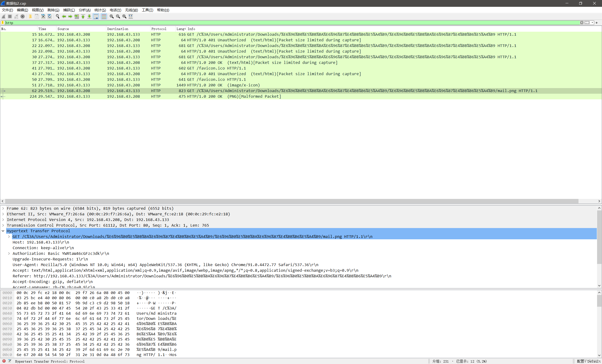Find a packet with the magnifier icon

pyautogui.click(x=58, y=16)
